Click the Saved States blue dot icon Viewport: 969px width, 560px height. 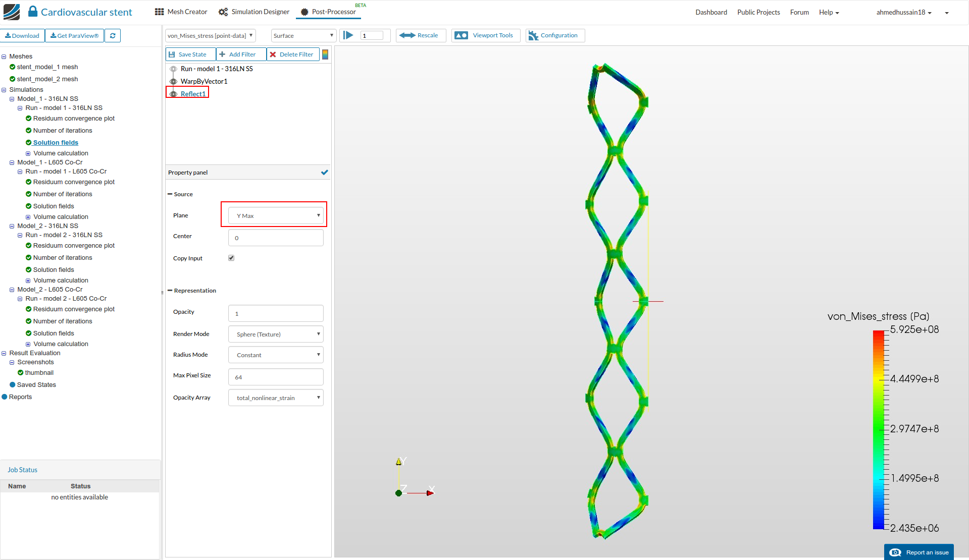point(13,385)
